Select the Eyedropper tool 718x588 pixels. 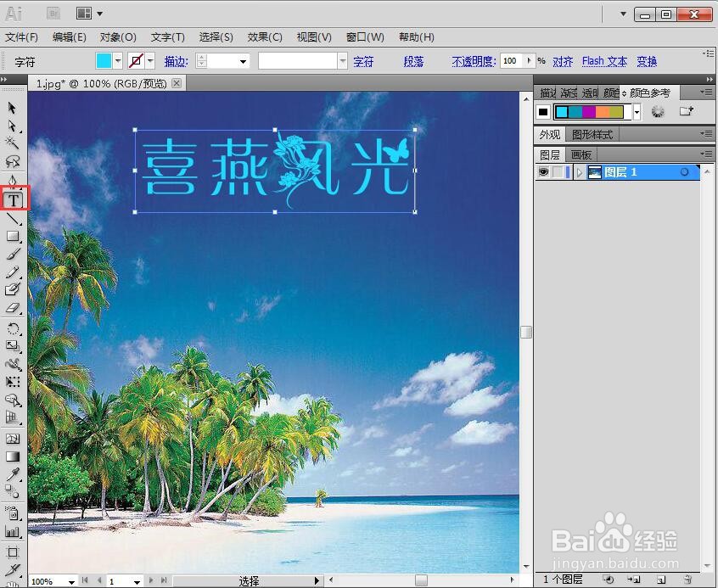(13, 476)
